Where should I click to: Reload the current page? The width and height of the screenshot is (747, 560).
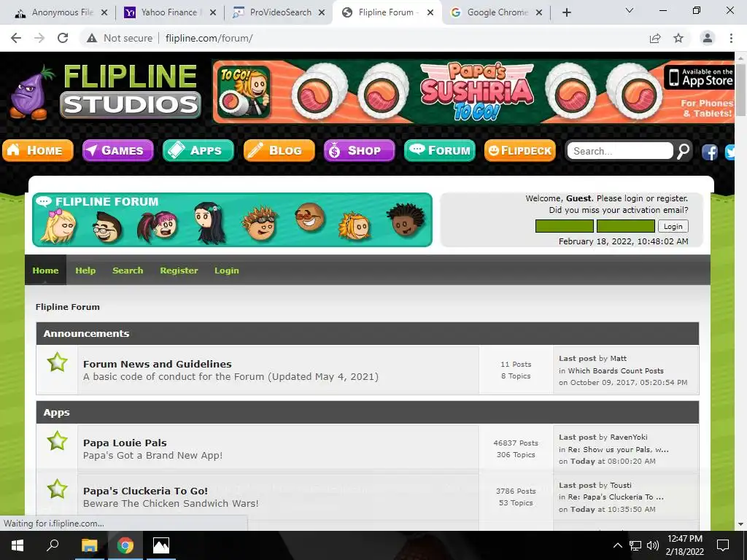(63, 38)
